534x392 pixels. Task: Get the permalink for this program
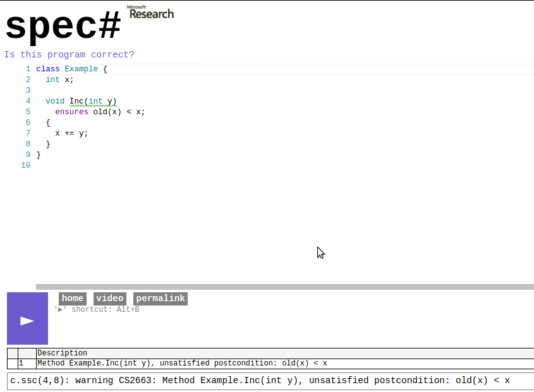click(x=161, y=299)
